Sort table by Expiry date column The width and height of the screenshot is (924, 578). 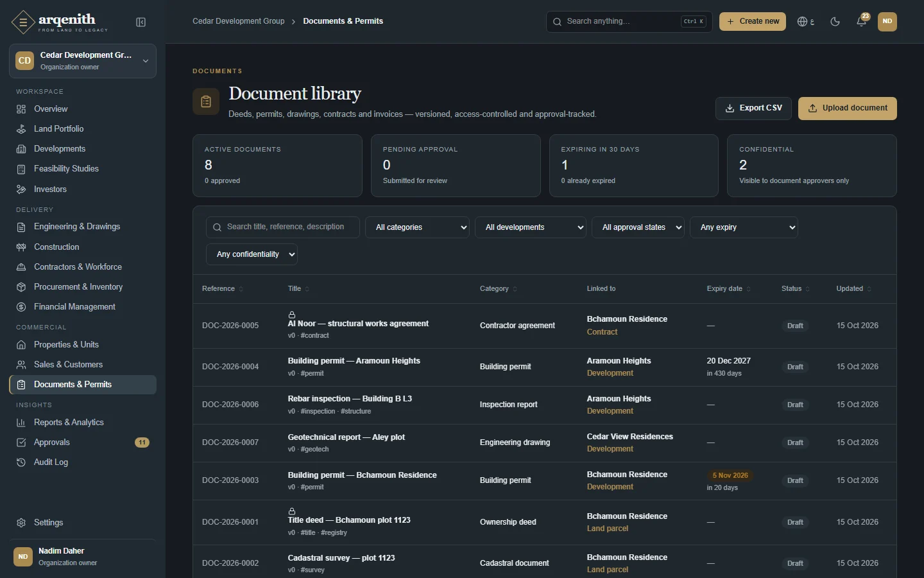[728, 289]
